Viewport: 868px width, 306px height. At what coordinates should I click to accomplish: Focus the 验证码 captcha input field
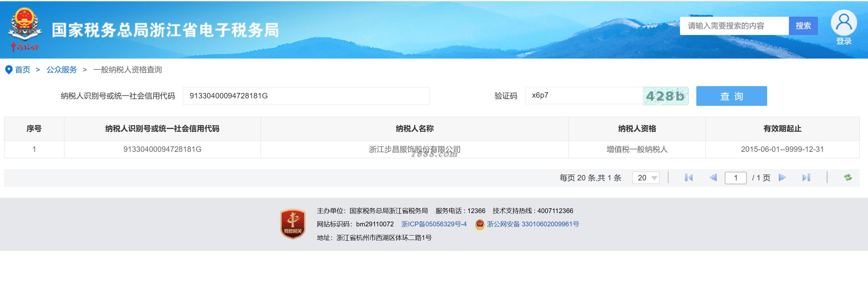[584, 95]
